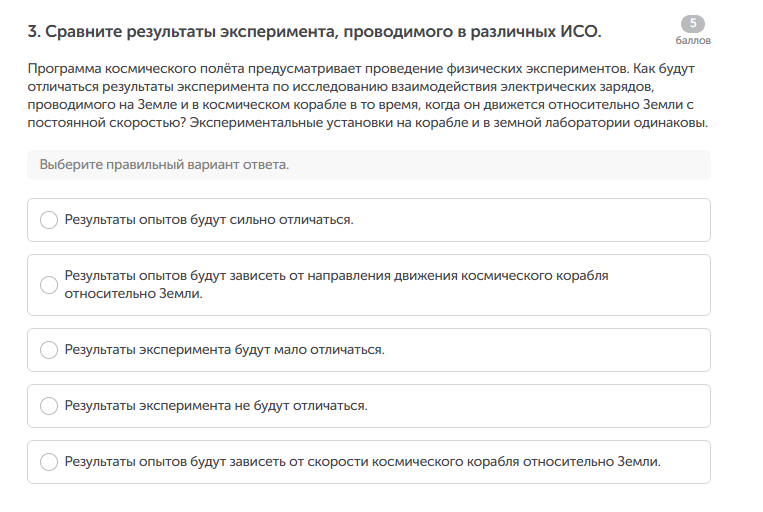This screenshot has height=512, width=763.
Task: Click answer text about 'скорости космического корабля'
Action: click(x=362, y=462)
